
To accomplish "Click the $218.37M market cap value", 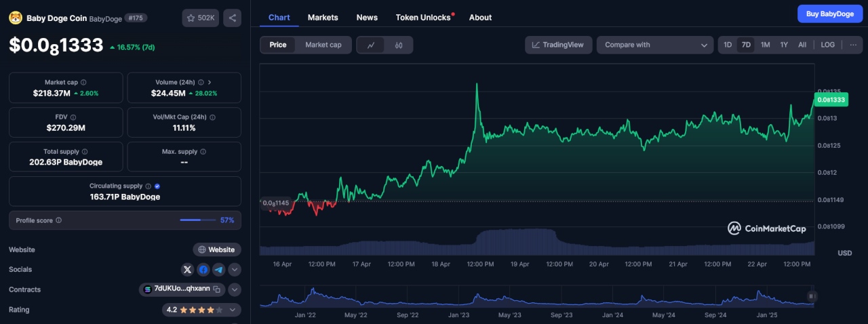I will [x=52, y=93].
